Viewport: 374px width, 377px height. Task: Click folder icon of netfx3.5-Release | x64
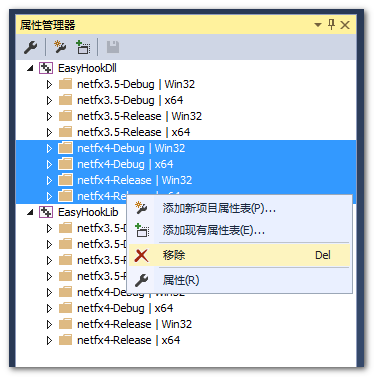coord(65,132)
